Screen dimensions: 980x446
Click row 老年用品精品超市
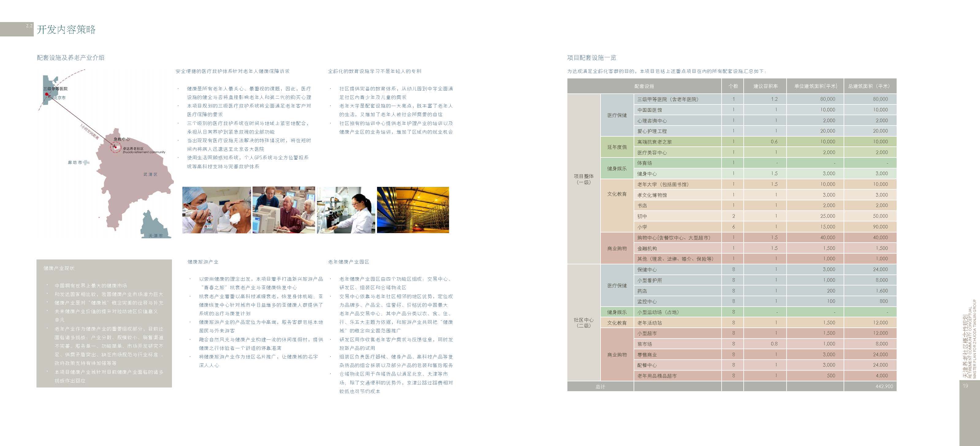(x=765, y=376)
